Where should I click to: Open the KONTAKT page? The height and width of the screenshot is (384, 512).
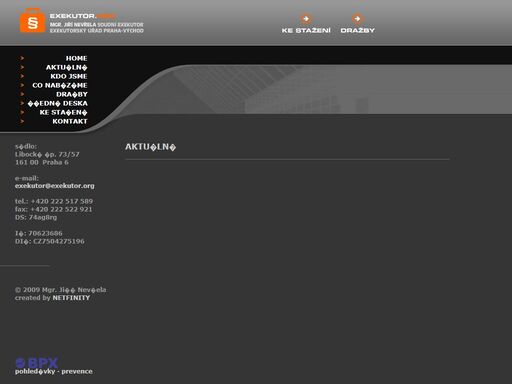70,121
